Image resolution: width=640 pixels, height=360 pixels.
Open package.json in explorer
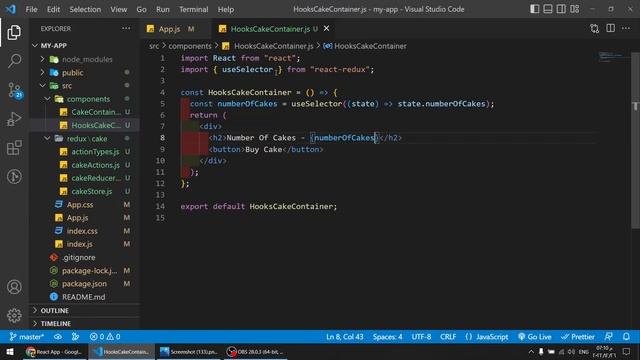pyautogui.click(x=84, y=284)
